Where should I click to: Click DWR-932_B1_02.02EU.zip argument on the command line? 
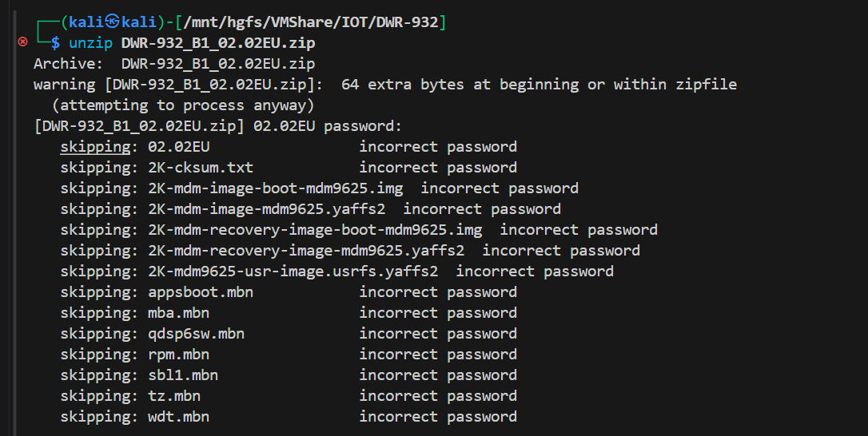[x=217, y=43]
